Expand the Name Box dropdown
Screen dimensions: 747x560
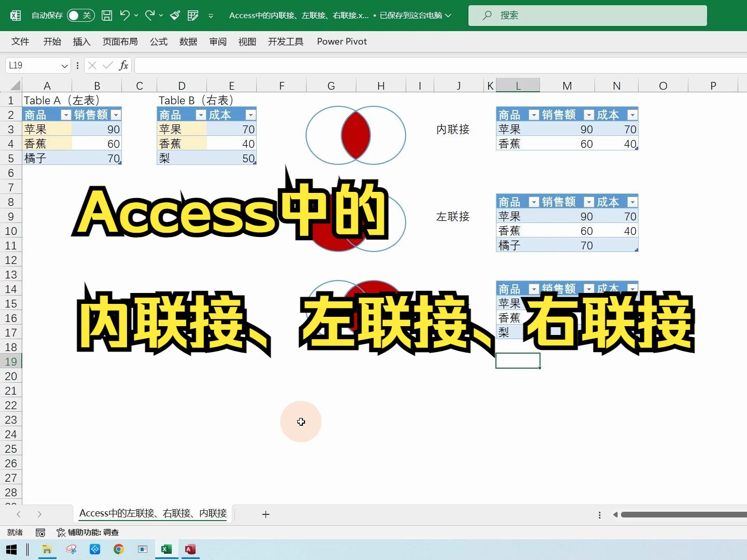coord(63,65)
